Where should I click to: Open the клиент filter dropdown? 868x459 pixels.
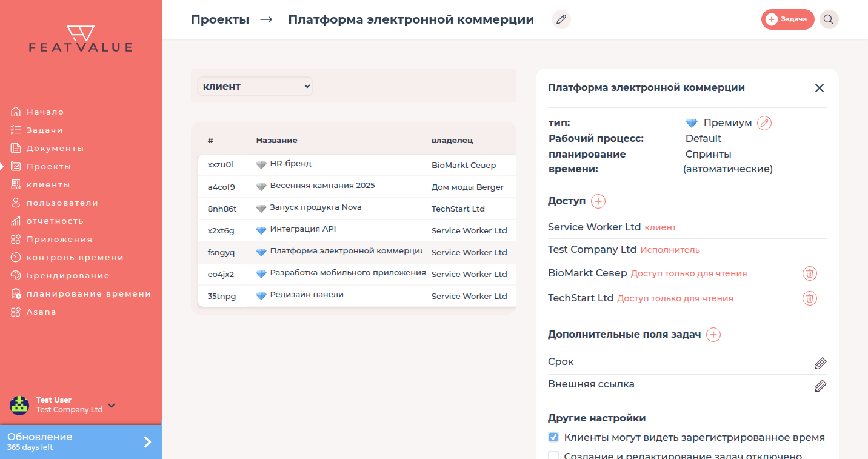pos(255,86)
